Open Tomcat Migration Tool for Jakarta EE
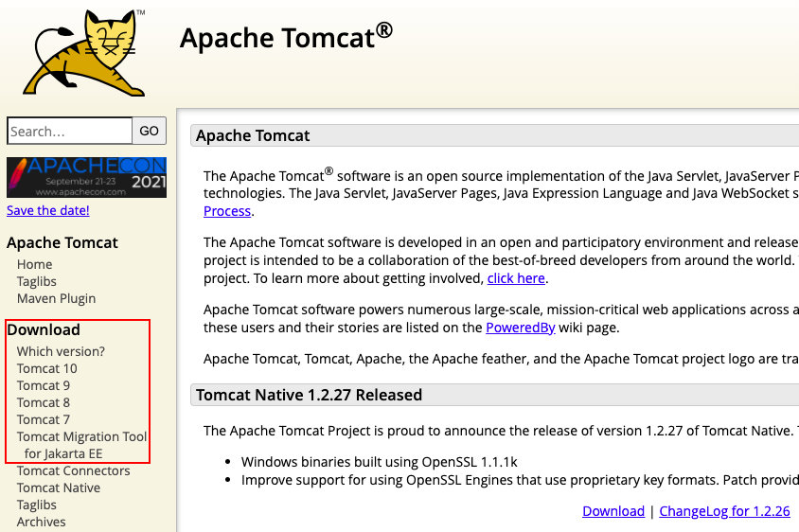The image size is (799, 532). tap(81, 445)
